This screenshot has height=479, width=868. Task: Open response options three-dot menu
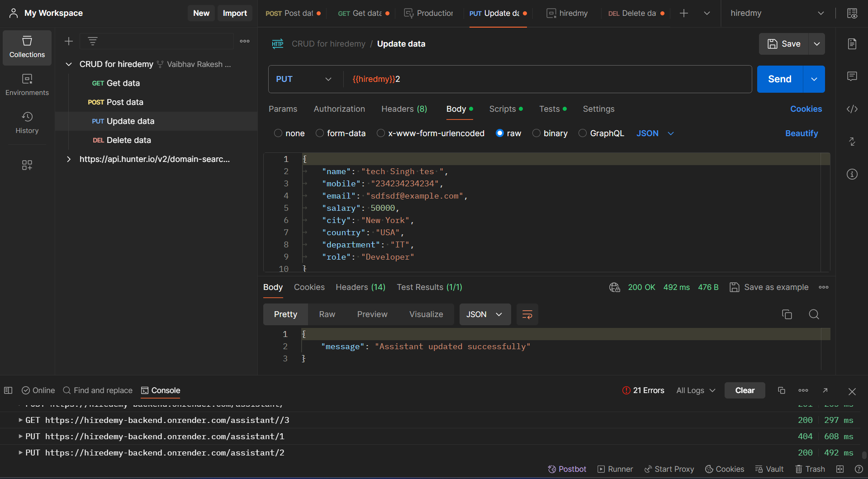point(824,287)
